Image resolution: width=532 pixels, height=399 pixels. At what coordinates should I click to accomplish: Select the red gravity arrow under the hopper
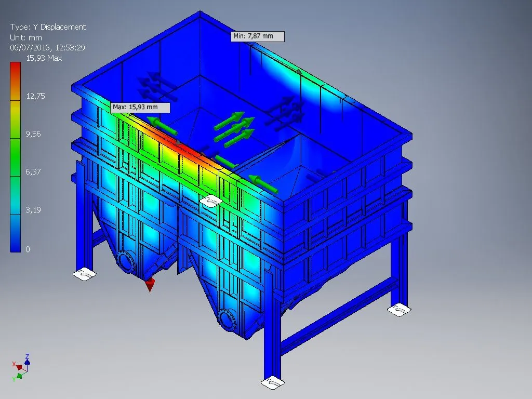point(149,284)
